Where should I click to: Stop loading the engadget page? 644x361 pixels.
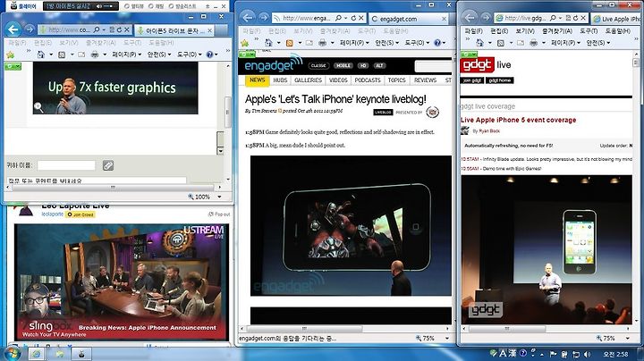pos(361,18)
